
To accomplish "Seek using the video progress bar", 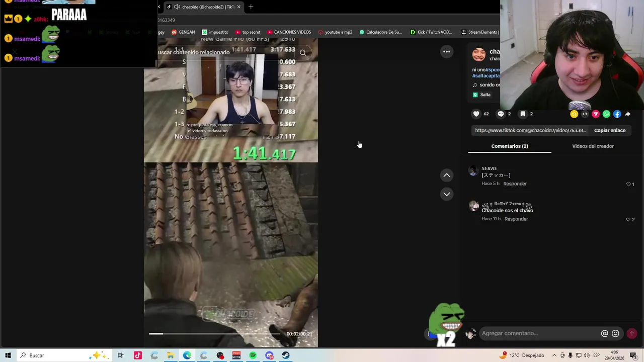I will tap(215, 333).
